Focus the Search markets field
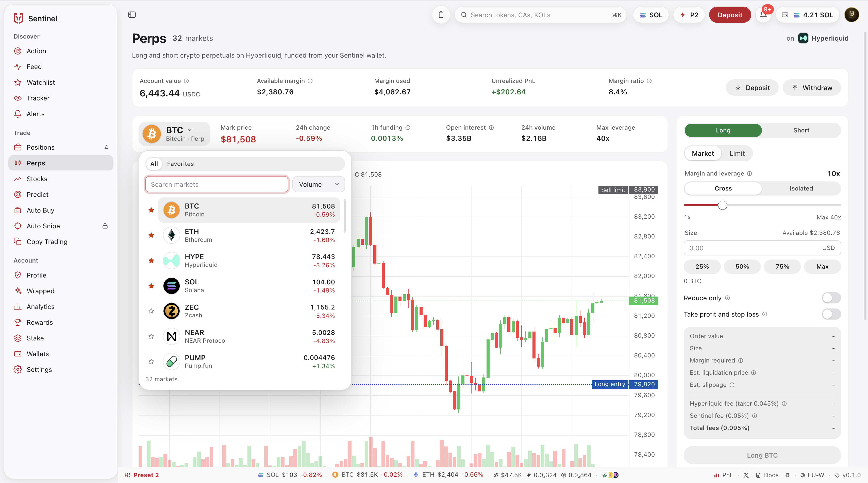This screenshot has width=868, height=483. pyautogui.click(x=217, y=184)
